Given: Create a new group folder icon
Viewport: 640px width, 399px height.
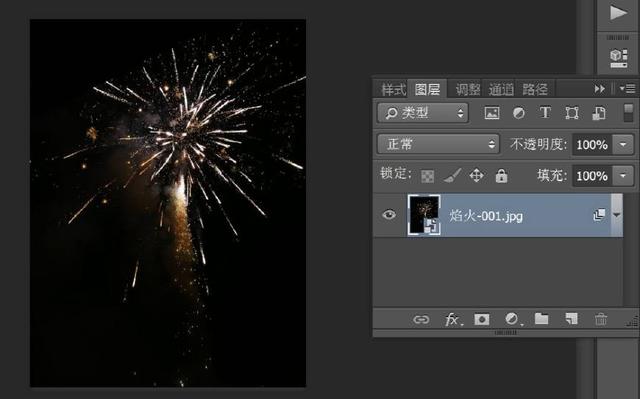Looking at the screenshot, I should (542, 319).
